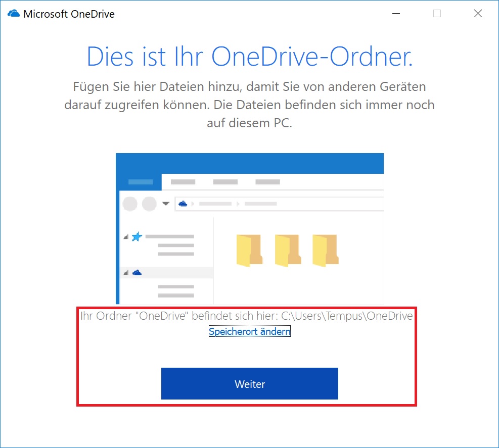Viewport: 499px width, 448px height.
Task: Click the explorer illustration image
Action: tap(250, 229)
